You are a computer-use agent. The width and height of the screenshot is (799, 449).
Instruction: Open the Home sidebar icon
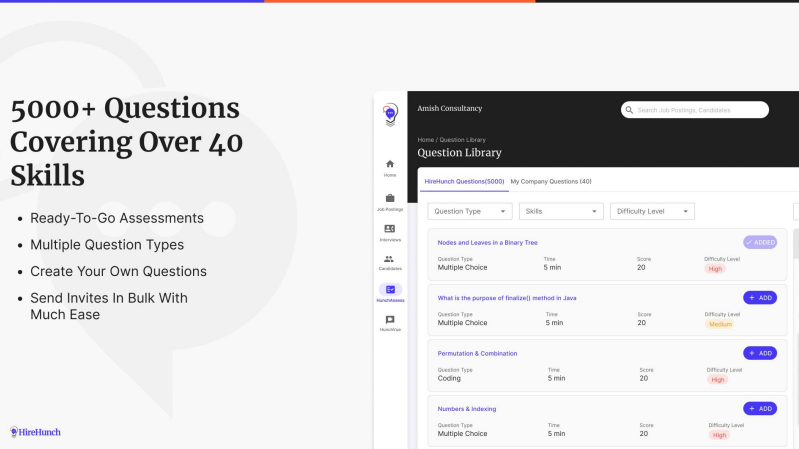click(x=390, y=164)
